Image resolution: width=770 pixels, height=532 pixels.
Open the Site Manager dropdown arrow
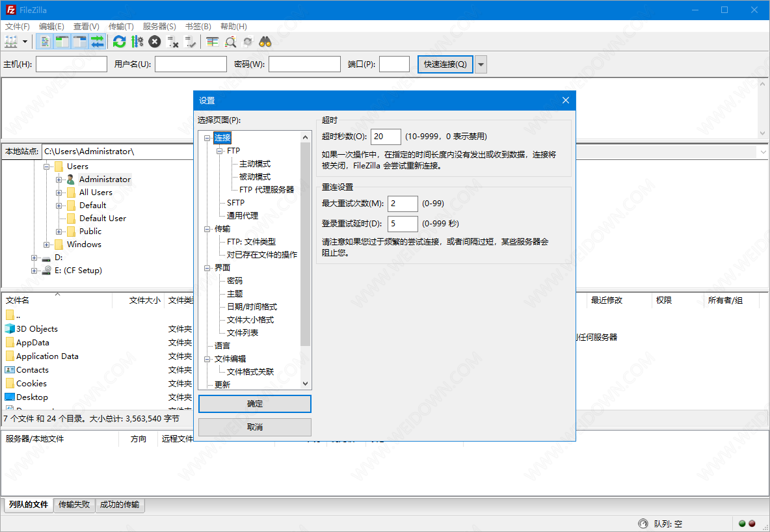(x=25, y=42)
